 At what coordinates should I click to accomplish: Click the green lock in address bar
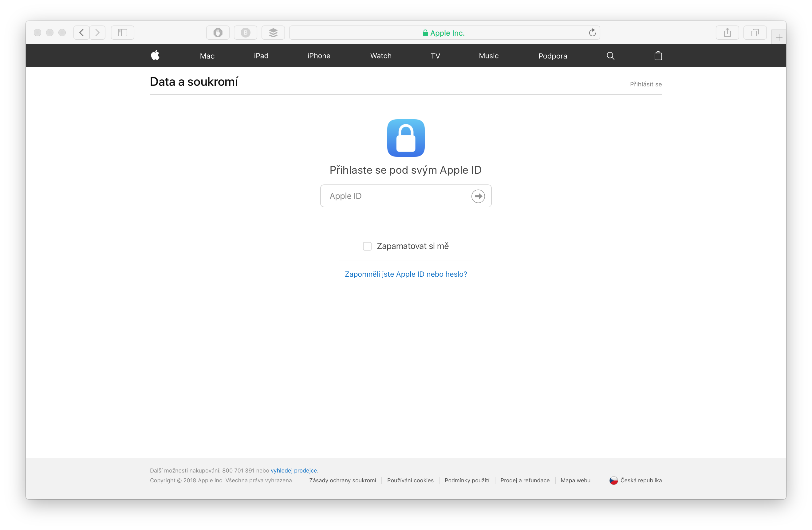click(425, 33)
